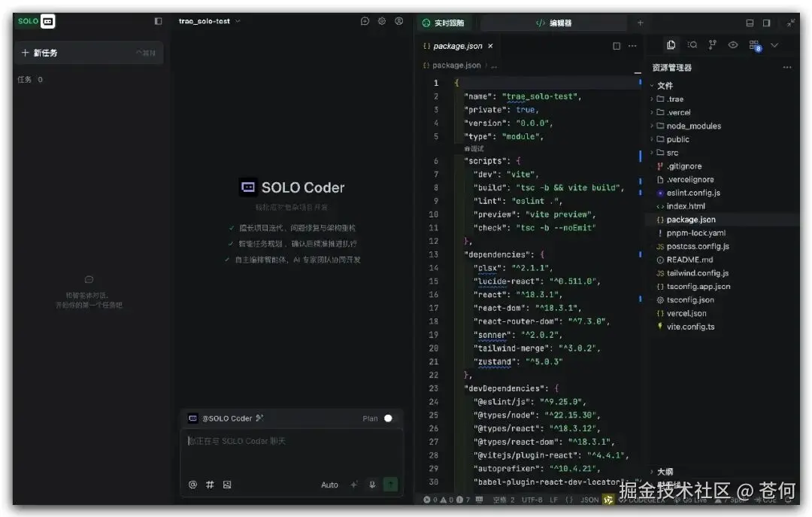The width and height of the screenshot is (812, 517).
Task: Click the SOLO logo icon
Action: (x=48, y=21)
